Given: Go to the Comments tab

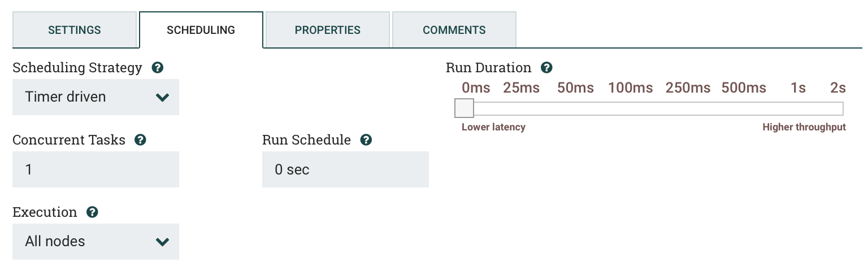Looking at the screenshot, I should (x=454, y=30).
